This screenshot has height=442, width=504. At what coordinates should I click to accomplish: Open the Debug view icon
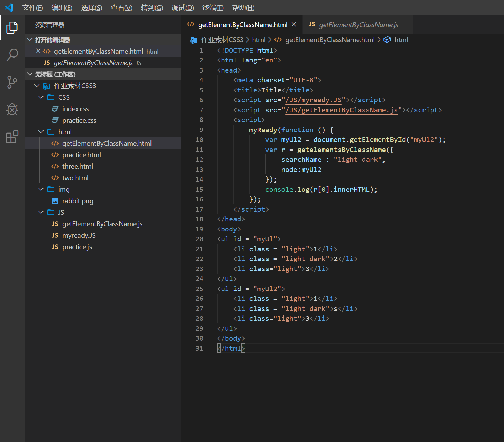pos(12,109)
